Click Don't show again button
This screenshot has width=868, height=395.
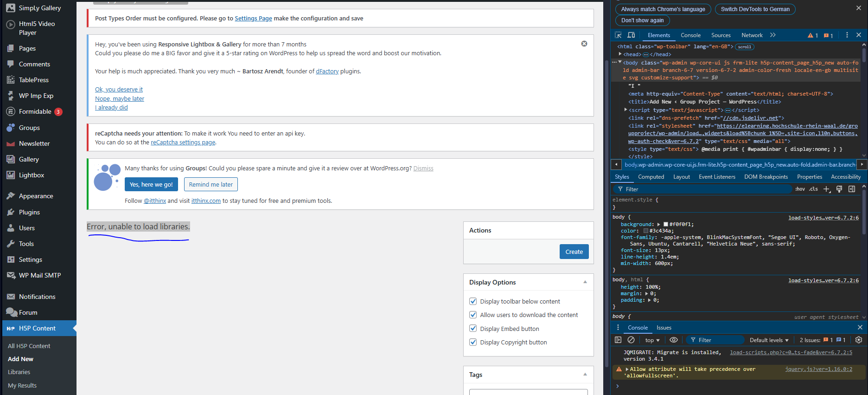(x=642, y=20)
